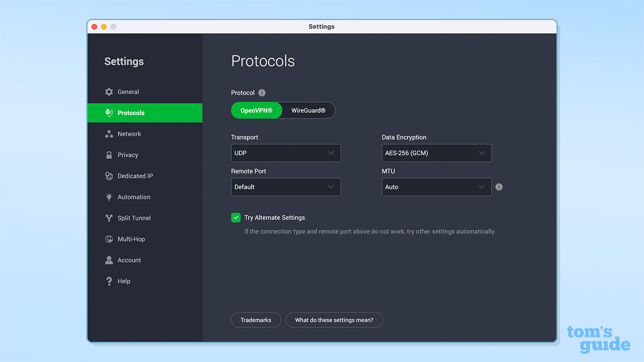The width and height of the screenshot is (644, 362).
Task: Select the OpenVPN protocol option
Action: (x=257, y=110)
